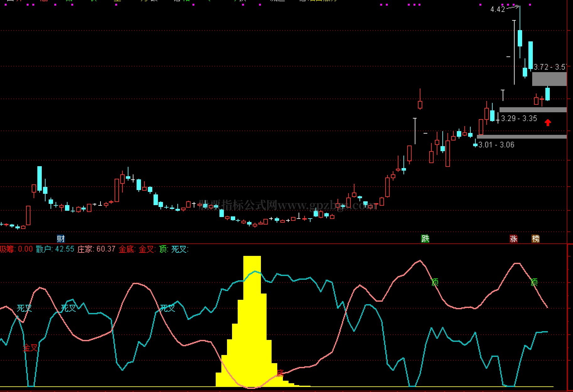
Task: Click the red 底 bottom signal marker
Action: 280,373
